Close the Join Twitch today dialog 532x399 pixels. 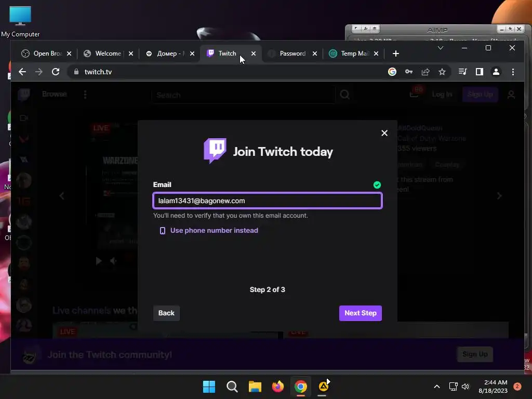pos(384,133)
